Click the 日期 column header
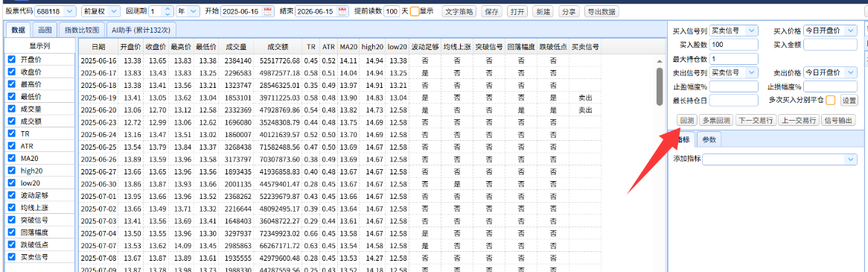The image size is (868, 272). point(98,47)
